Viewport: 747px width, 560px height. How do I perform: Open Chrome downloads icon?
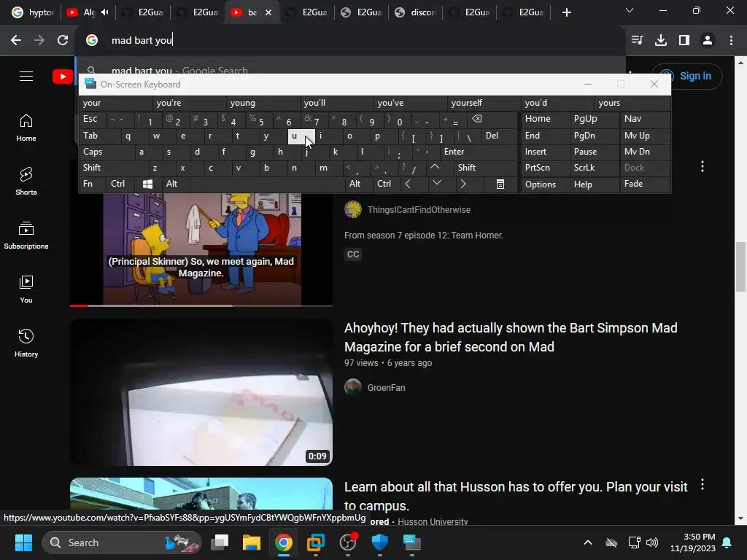coord(661,41)
